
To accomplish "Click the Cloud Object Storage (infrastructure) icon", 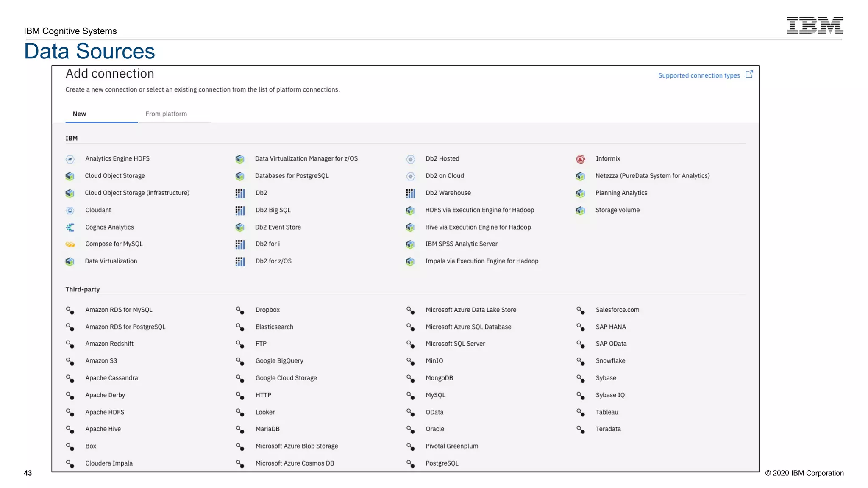I will [x=70, y=194].
